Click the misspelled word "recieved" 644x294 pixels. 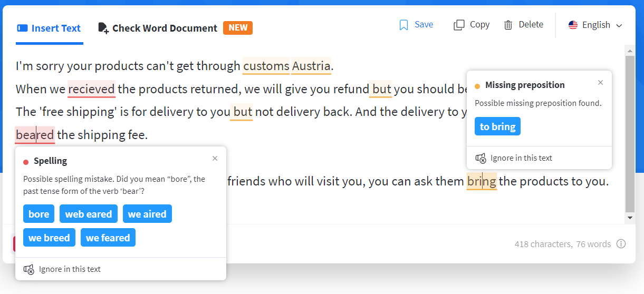[x=91, y=89]
